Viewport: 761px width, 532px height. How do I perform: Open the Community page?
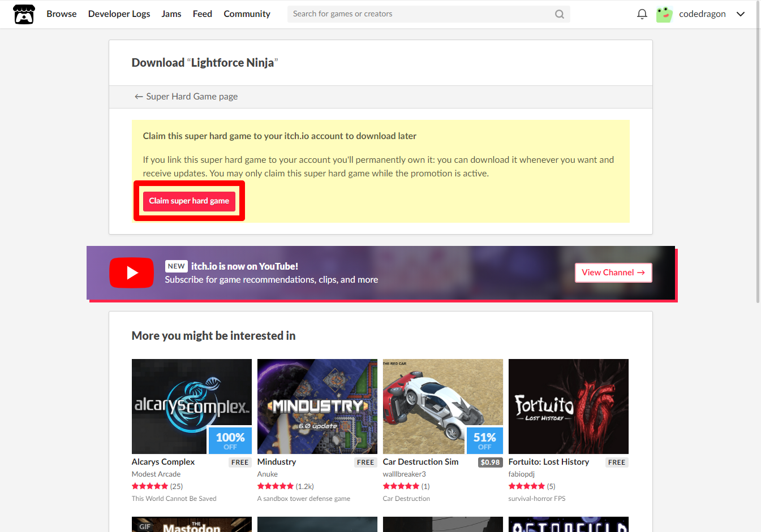[x=247, y=14]
